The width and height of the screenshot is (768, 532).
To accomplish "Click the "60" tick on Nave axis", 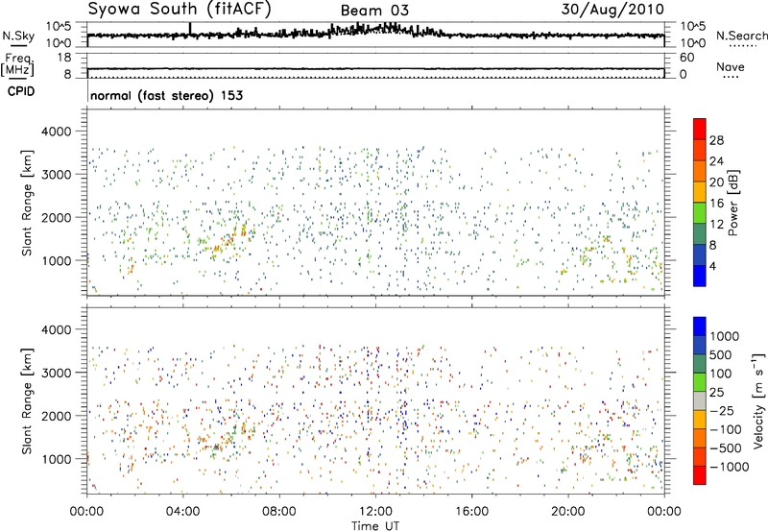I will (686, 58).
